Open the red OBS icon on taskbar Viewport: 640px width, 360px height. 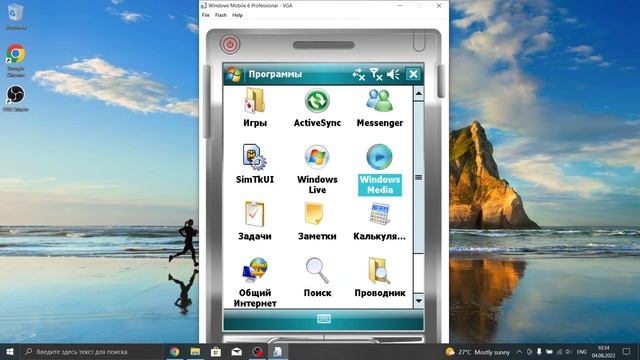click(257, 351)
